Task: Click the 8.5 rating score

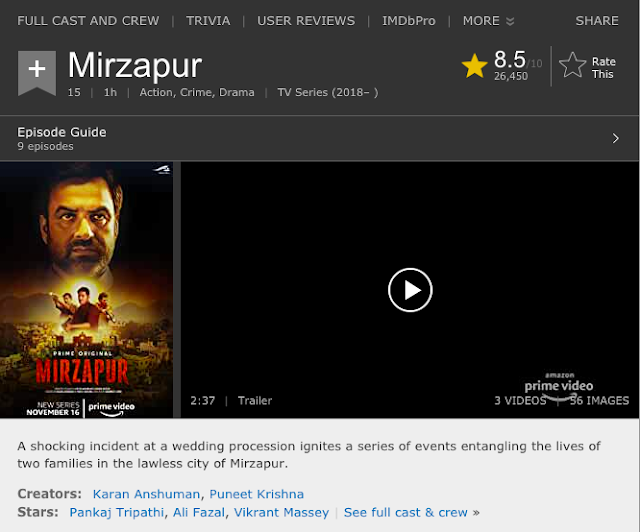Action: (509, 60)
